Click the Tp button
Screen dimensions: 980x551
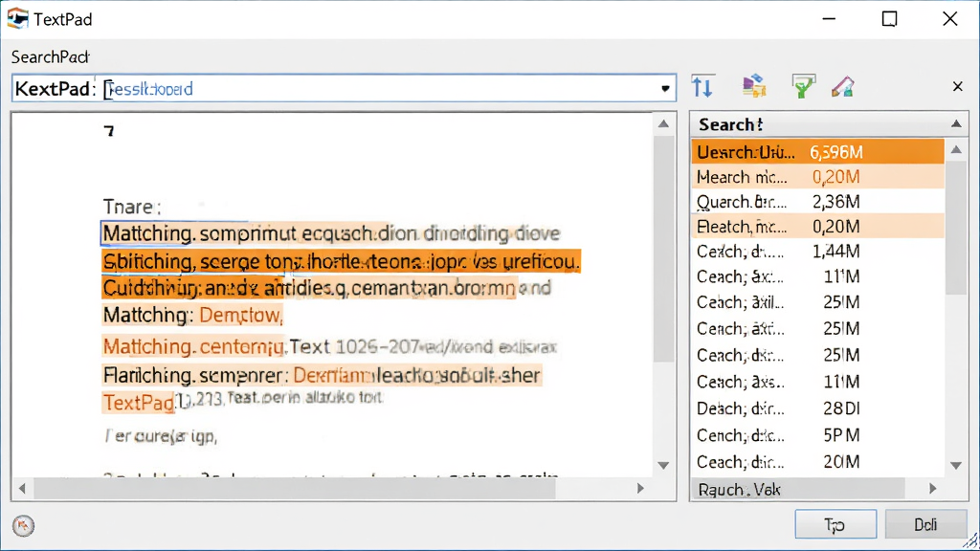click(x=835, y=524)
